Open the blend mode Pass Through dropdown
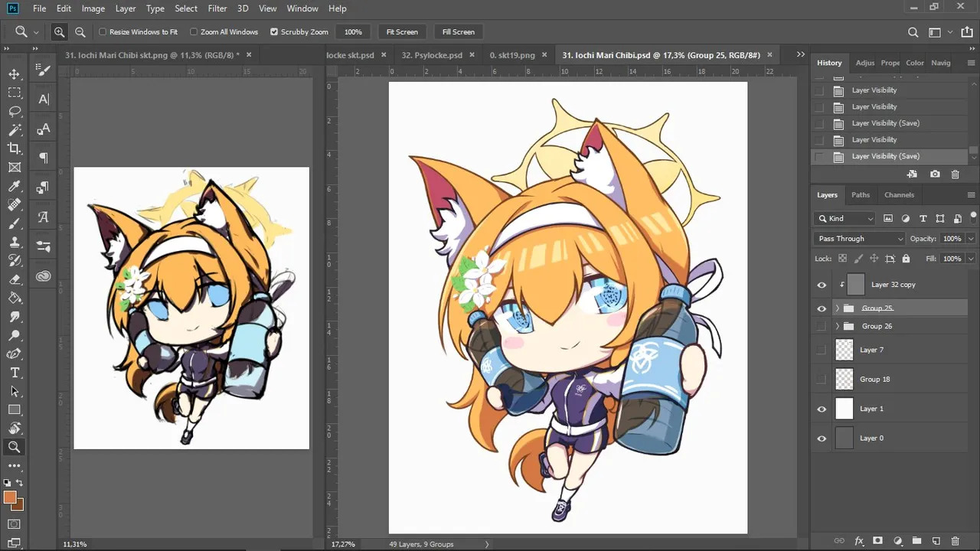The image size is (980, 551). pos(860,239)
